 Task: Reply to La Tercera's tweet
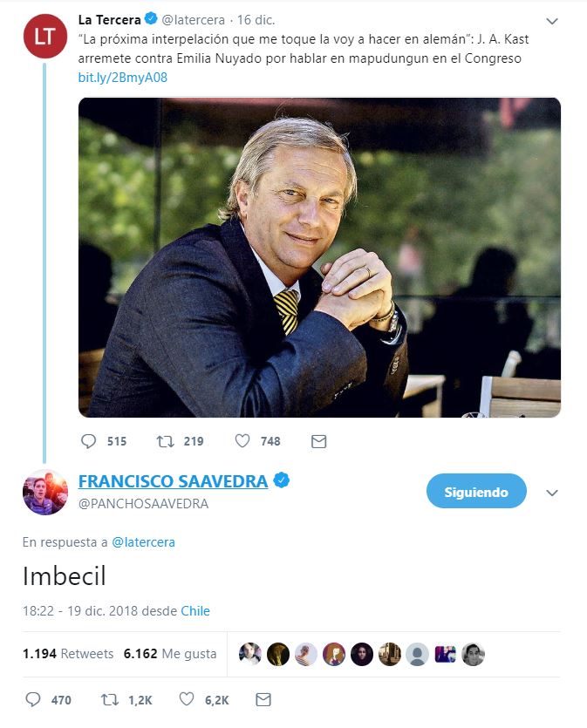point(88,441)
